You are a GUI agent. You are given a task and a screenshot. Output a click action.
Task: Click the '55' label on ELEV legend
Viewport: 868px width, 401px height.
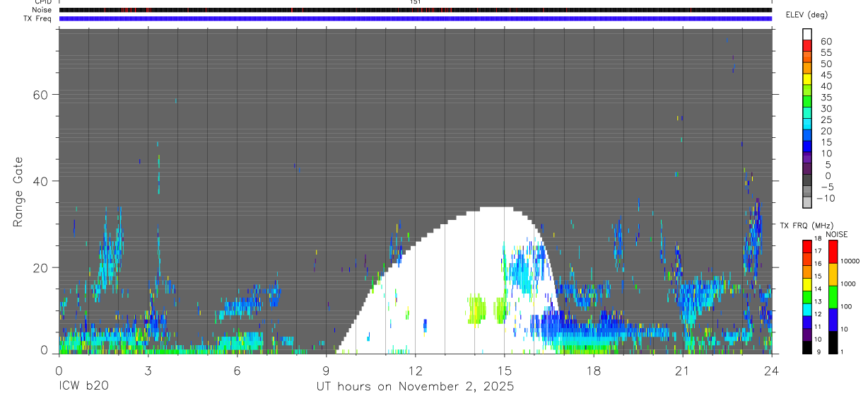pyautogui.click(x=826, y=53)
